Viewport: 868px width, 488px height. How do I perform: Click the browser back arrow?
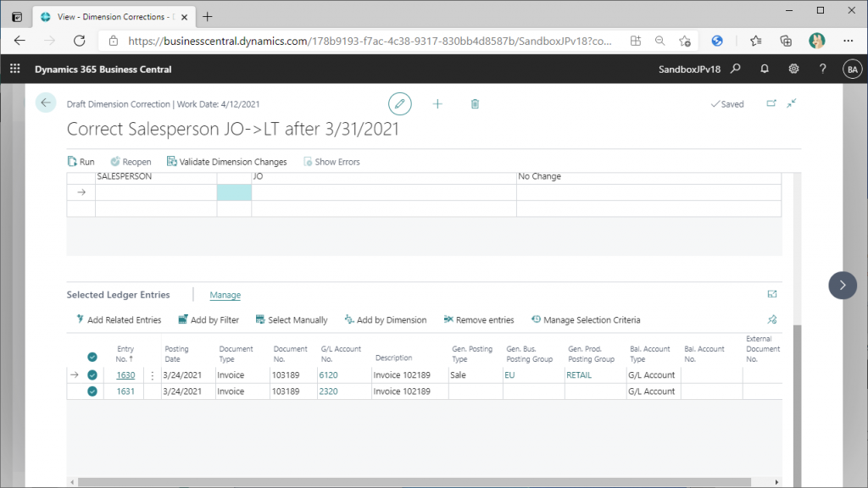pos(20,41)
